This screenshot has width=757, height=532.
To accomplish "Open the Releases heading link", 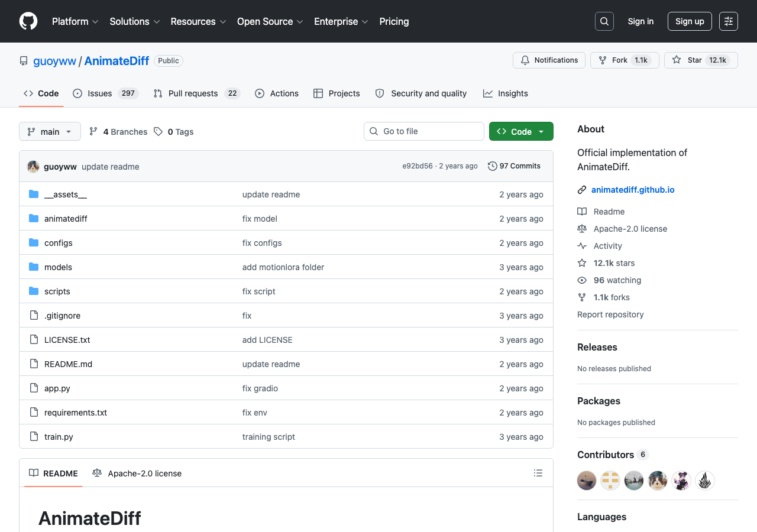I will (597, 347).
